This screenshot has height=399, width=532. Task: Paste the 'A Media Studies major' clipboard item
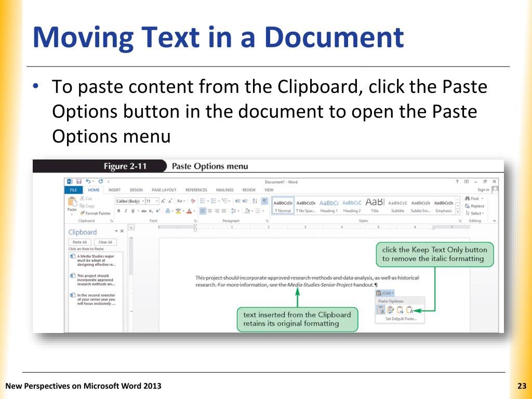(96, 261)
